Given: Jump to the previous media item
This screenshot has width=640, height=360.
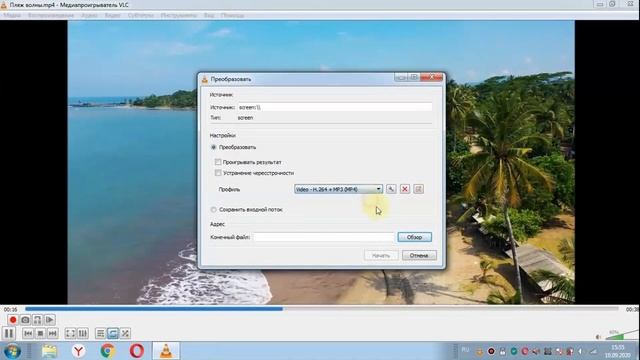Looking at the screenshot, I should (x=28, y=333).
